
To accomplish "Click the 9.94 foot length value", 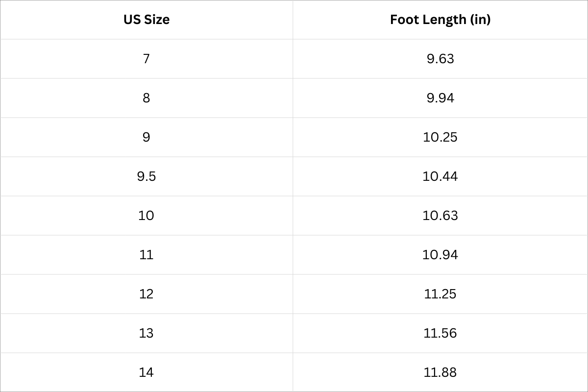I will tap(440, 98).
